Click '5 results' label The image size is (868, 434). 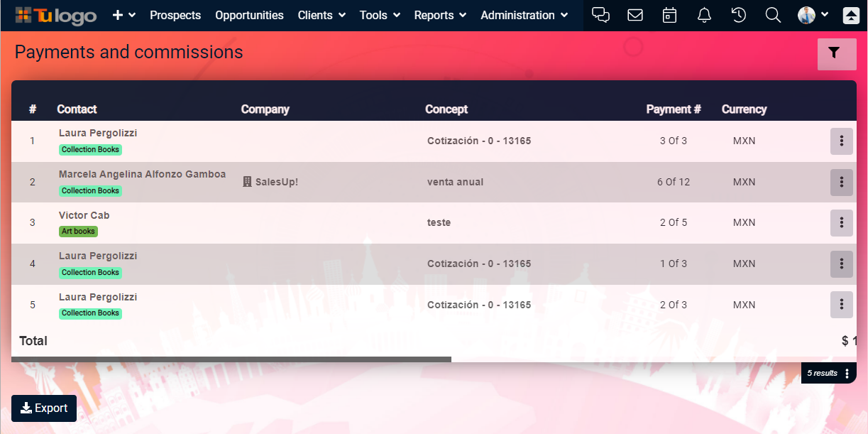click(822, 373)
